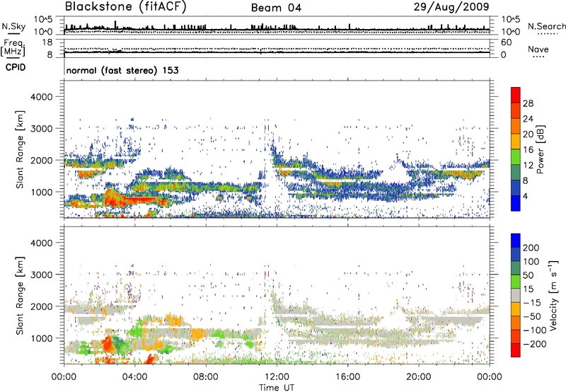The width and height of the screenshot is (566, 392).
Task: Click the orange velocity patch near 06:00
Action: click(x=174, y=321)
